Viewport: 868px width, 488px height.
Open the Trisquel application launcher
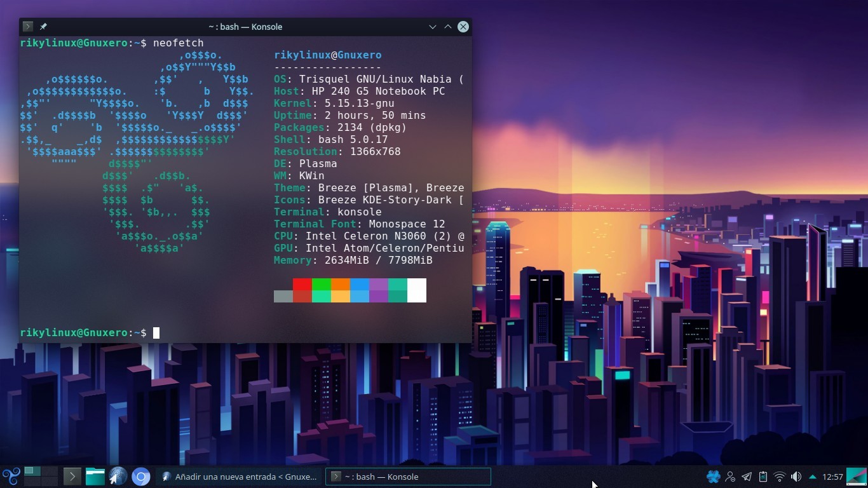11,477
